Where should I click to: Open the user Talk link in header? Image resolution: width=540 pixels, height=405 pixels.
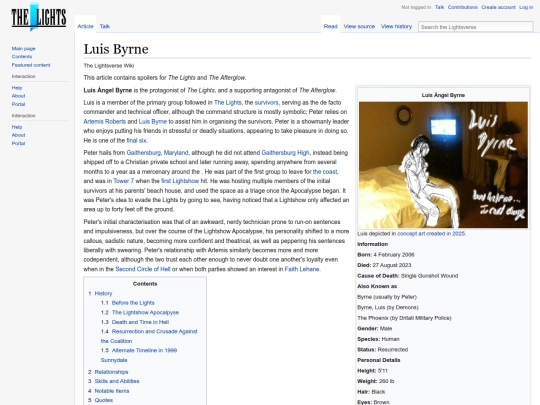coord(439,7)
